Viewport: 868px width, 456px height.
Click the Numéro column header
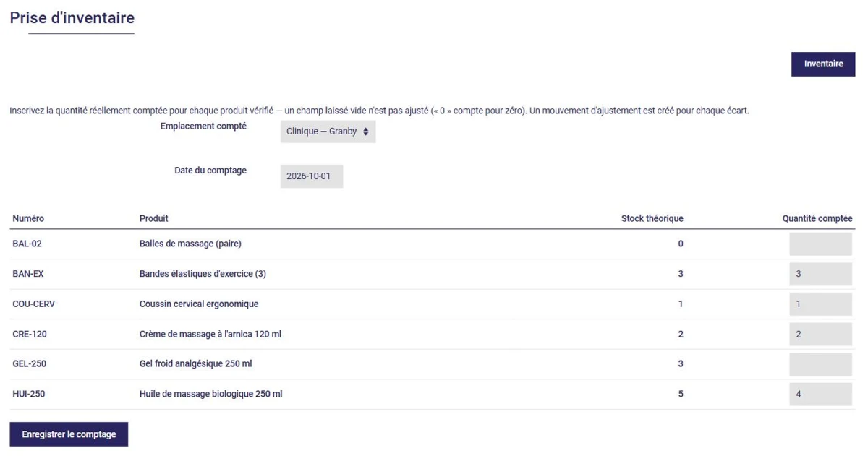[x=28, y=218]
